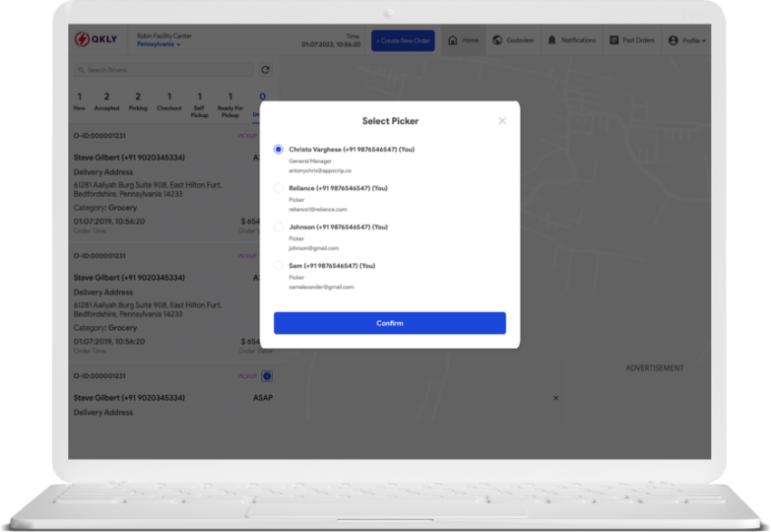
Task: Switch to the New orders tab
Action: tap(79, 102)
